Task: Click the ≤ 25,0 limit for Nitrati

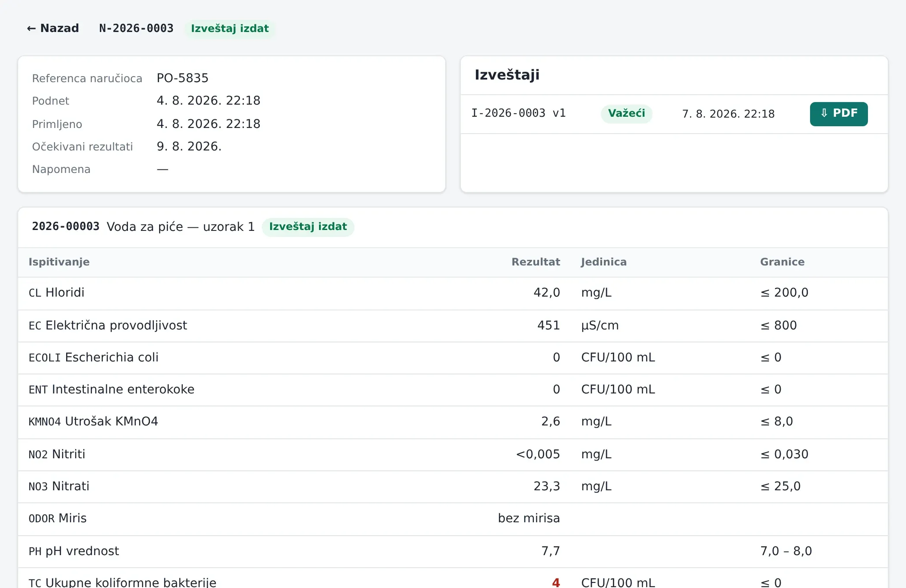Action: point(780,486)
